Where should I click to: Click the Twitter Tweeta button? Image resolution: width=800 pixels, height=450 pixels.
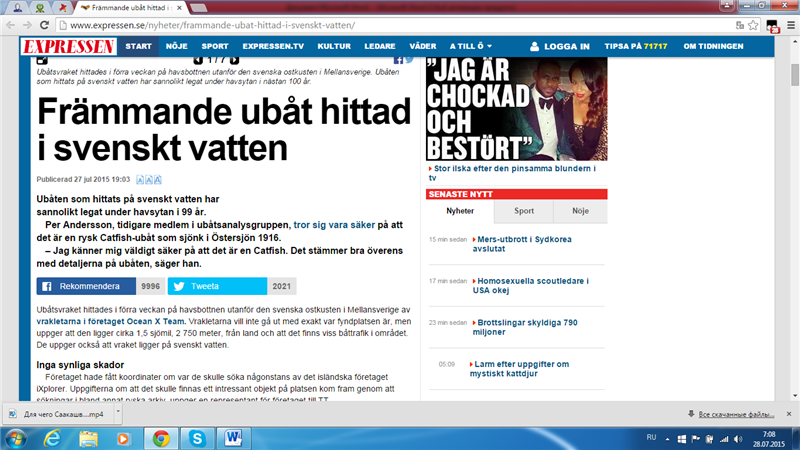click(x=216, y=286)
